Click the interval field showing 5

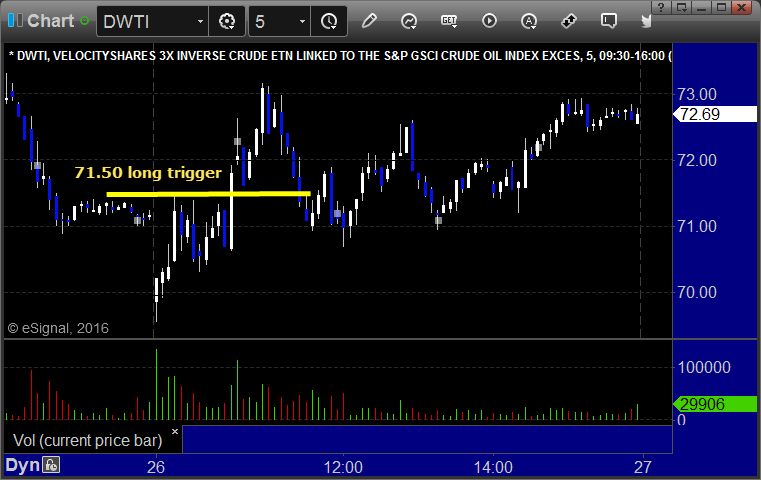coord(272,21)
